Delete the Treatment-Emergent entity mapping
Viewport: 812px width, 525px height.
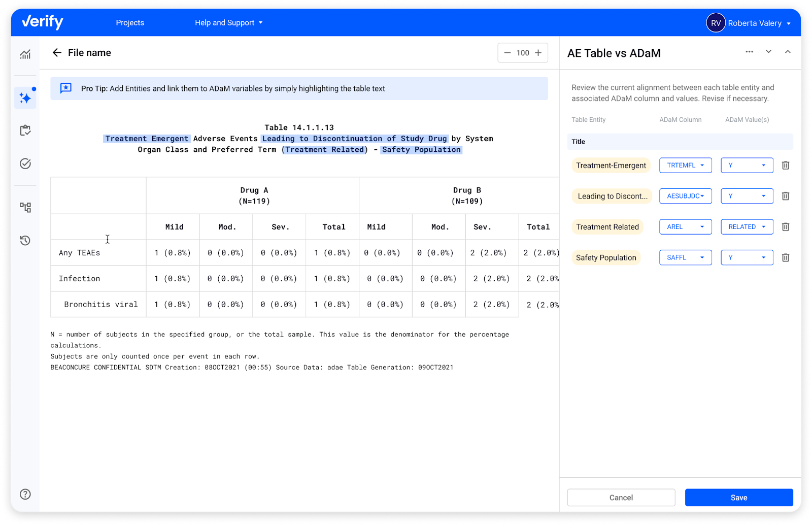pos(785,165)
